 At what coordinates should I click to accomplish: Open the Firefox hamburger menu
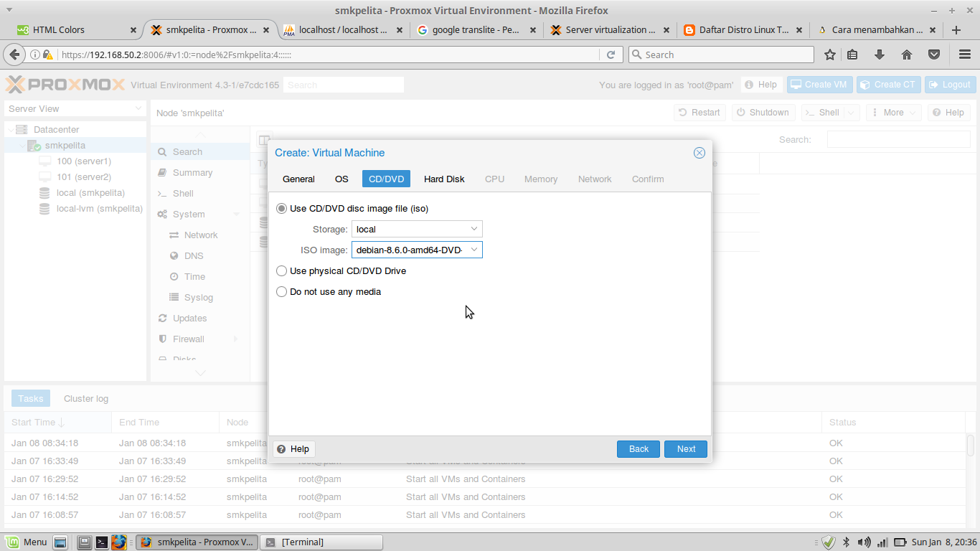click(965, 55)
